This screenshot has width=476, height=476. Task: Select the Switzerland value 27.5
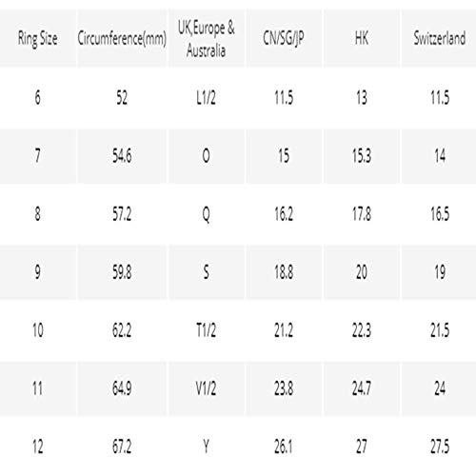(440, 446)
